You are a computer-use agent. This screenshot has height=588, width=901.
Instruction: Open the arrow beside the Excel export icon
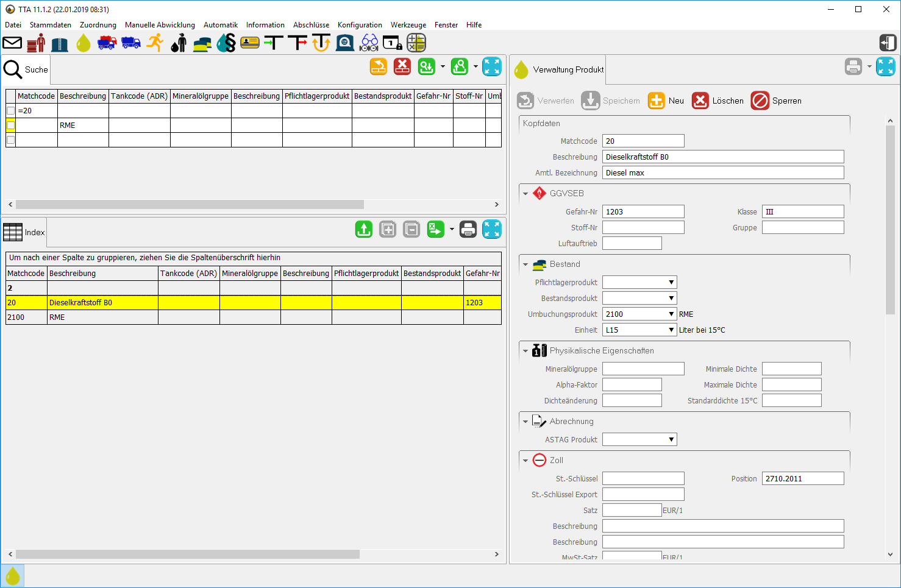(x=452, y=229)
